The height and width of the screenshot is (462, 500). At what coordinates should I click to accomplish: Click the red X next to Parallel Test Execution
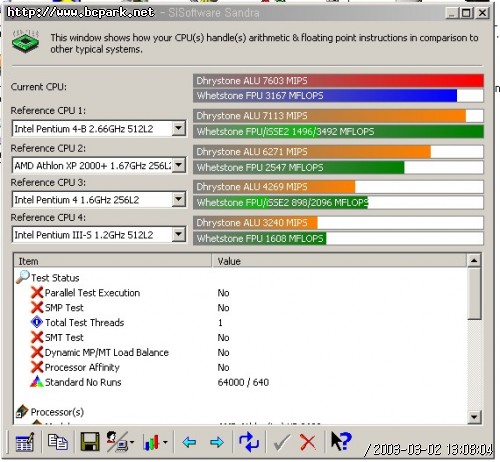37,292
